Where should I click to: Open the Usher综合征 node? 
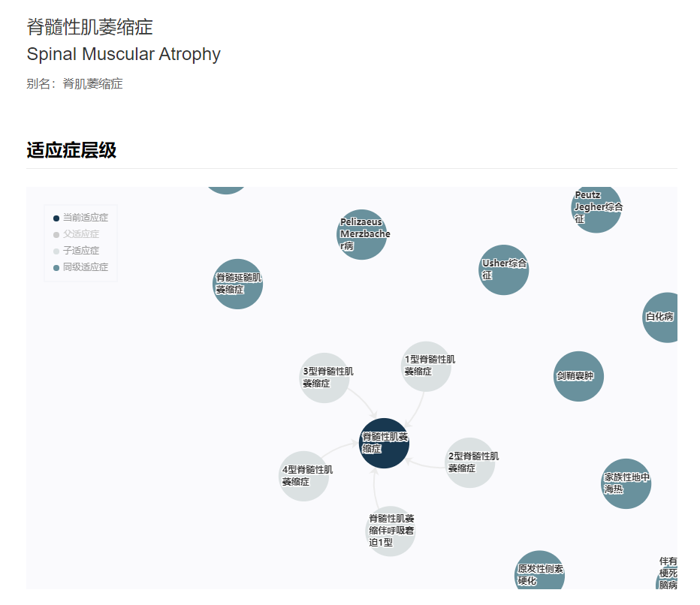point(504,269)
